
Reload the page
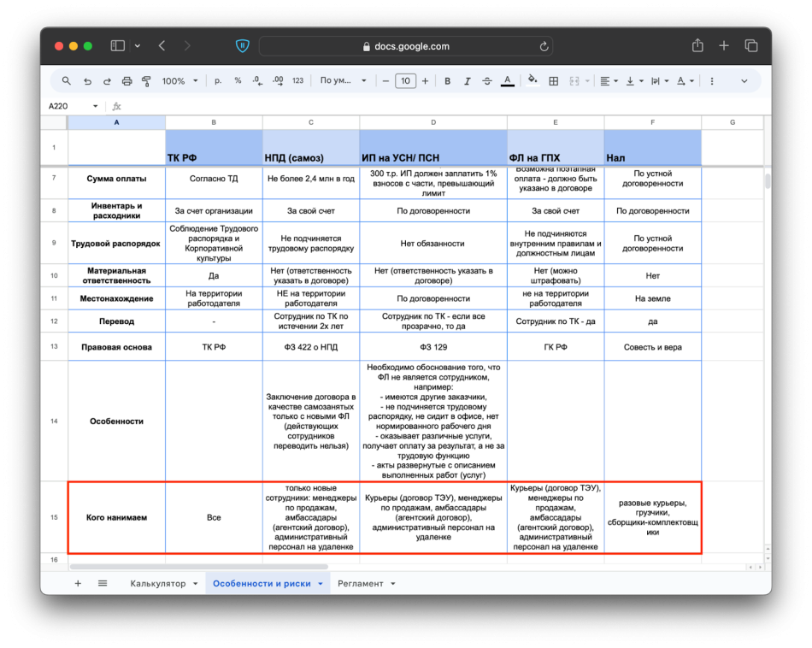[544, 46]
